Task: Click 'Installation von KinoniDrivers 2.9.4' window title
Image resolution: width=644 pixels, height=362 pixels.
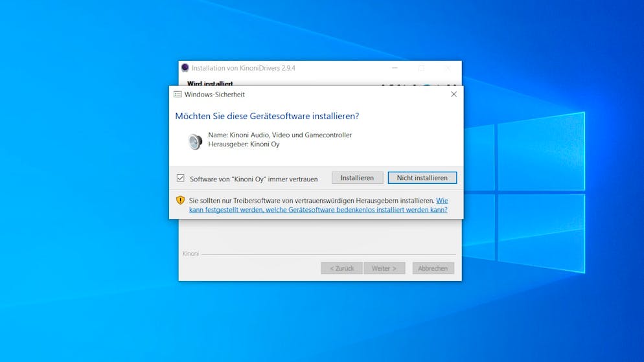Action: pos(244,68)
